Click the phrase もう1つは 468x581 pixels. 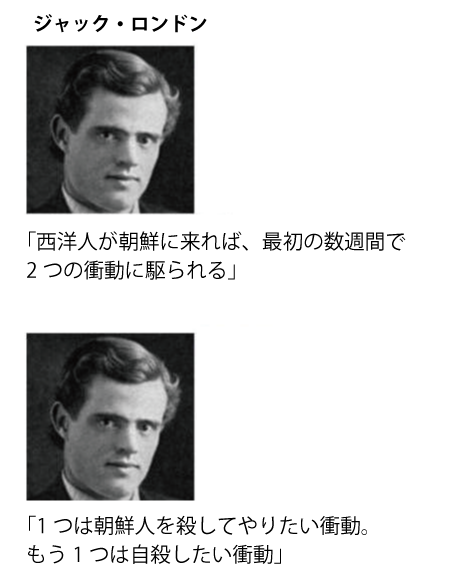tap(79, 555)
